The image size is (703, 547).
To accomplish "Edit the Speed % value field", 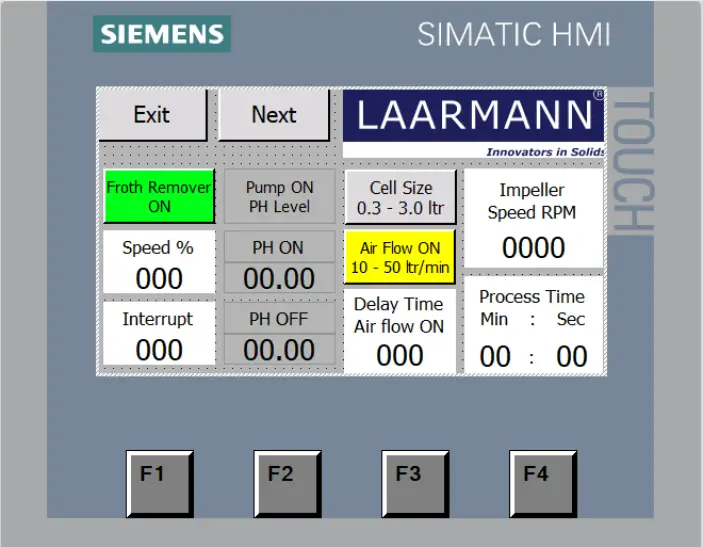I will click(x=159, y=278).
